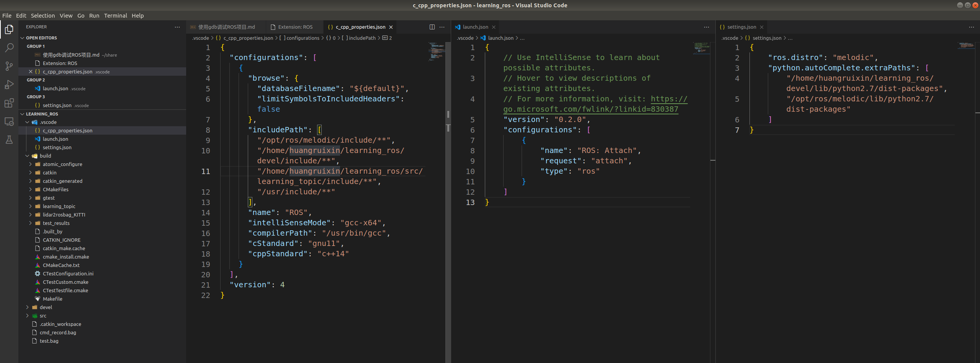Close c_cpp_properties.json in Open Editors list

[x=31, y=72]
